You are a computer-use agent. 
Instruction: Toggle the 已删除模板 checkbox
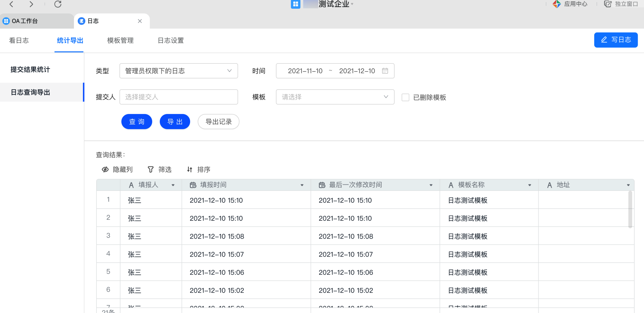405,97
